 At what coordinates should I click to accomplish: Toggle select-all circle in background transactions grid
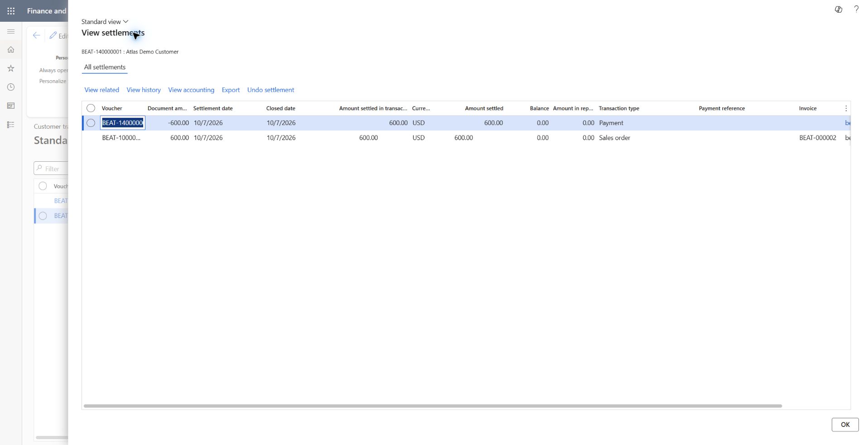[43, 186]
